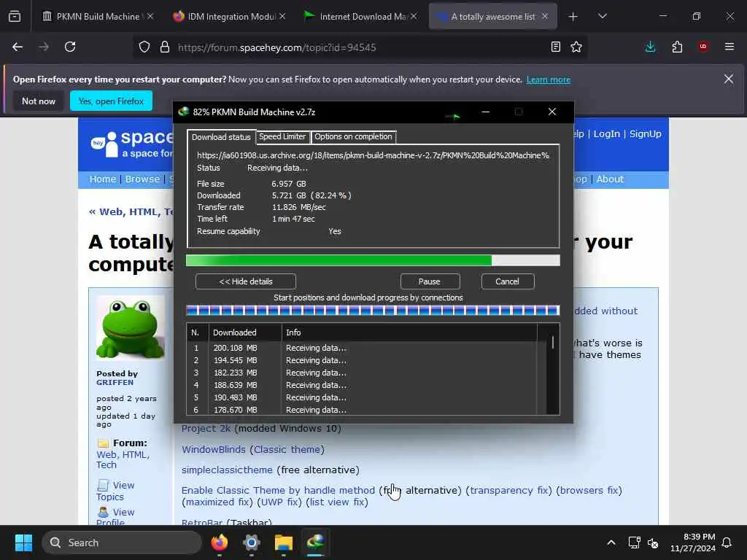Image resolution: width=747 pixels, height=560 pixels.
Task: Click the Hide details button
Action: [x=246, y=281]
